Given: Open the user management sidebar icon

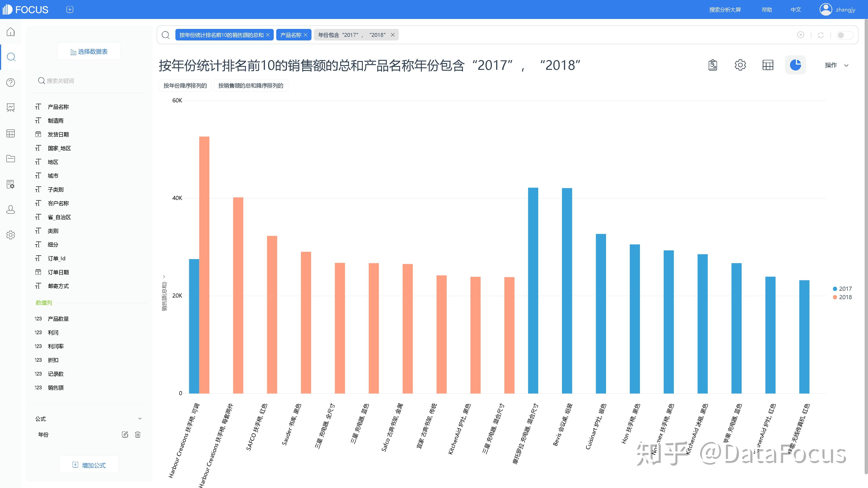Looking at the screenshot, I should point(11,209).
